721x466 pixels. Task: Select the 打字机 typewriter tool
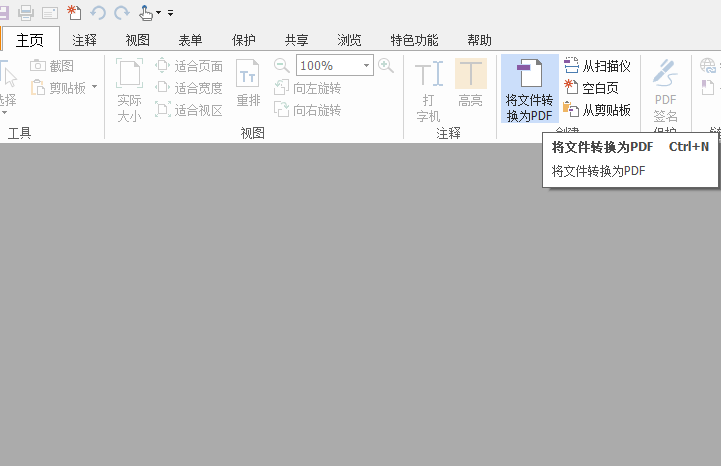(429, 90)
